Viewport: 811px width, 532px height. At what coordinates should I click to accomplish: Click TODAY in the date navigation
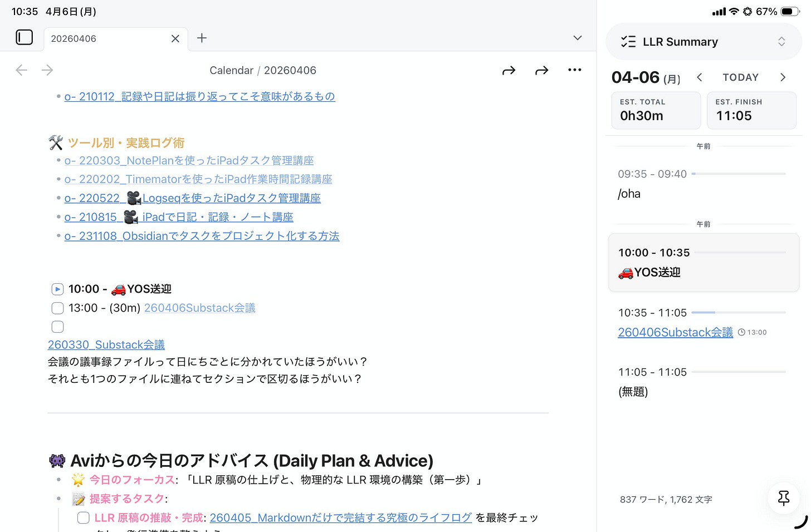tap(740, 77)
